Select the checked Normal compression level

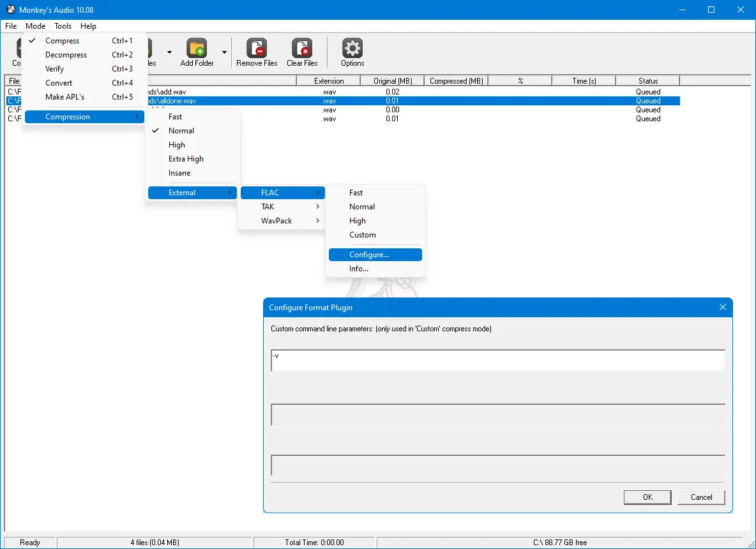[x=192, y=131]
